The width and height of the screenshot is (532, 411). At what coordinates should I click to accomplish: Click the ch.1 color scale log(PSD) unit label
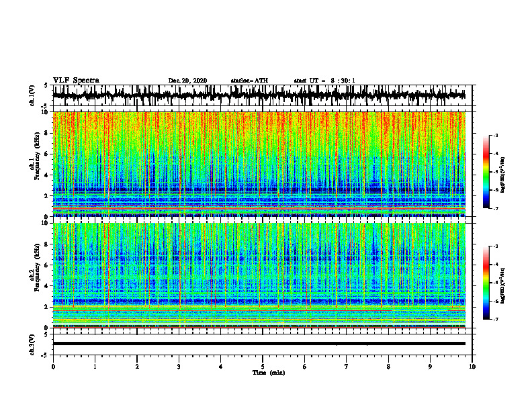[x=502, y=175]
